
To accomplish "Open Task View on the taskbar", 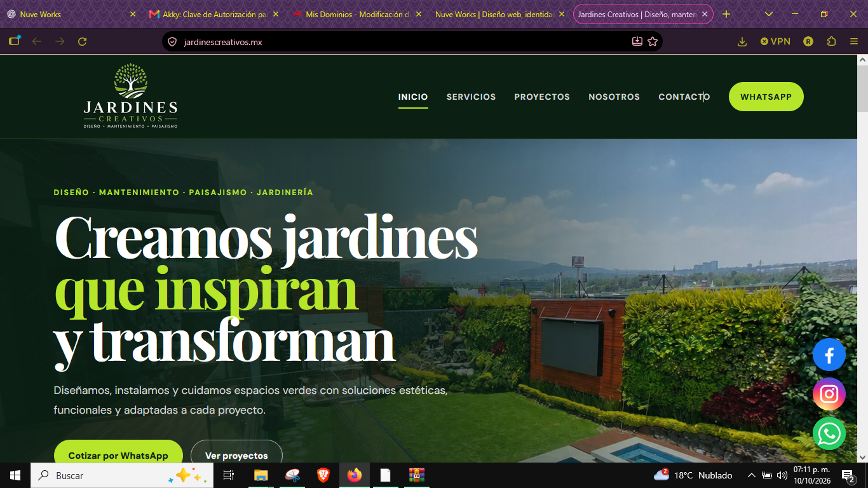I will click(229, 475).
